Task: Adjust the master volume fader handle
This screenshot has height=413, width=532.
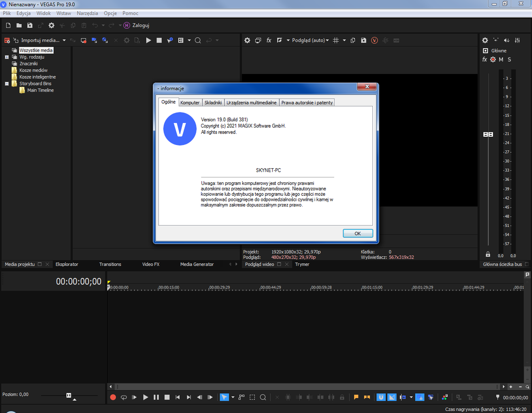Action: tap(488, 135)
